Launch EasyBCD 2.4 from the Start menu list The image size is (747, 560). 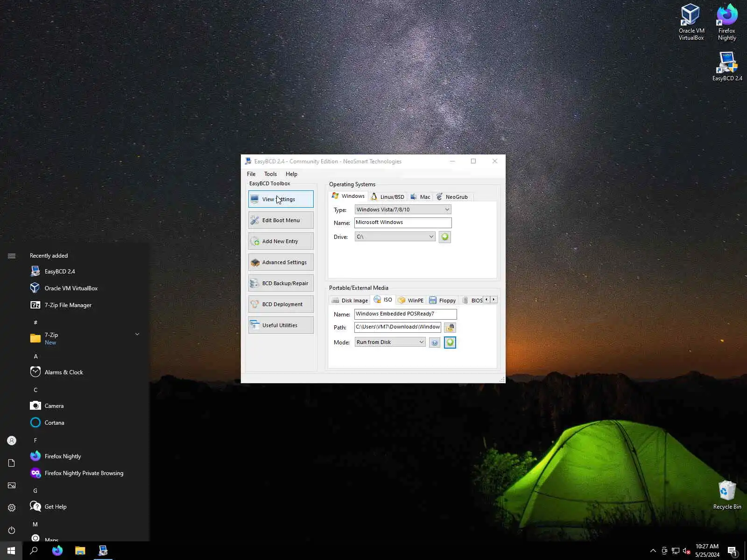click(x=85, y=272)
